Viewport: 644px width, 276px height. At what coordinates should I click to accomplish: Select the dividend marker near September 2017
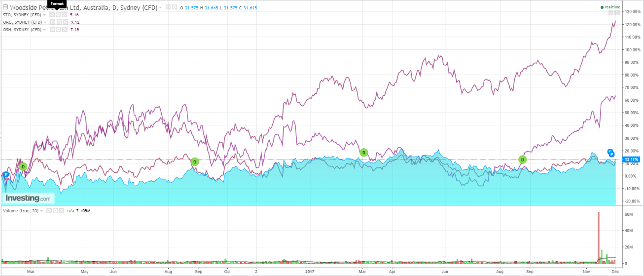pyautogui.click(x=523, y=159)
